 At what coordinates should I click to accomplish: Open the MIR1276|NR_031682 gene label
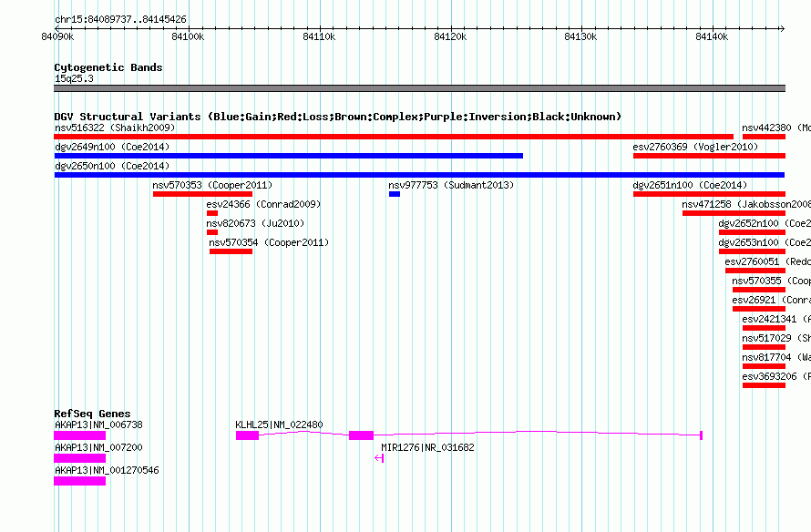(x=427, y=447)
